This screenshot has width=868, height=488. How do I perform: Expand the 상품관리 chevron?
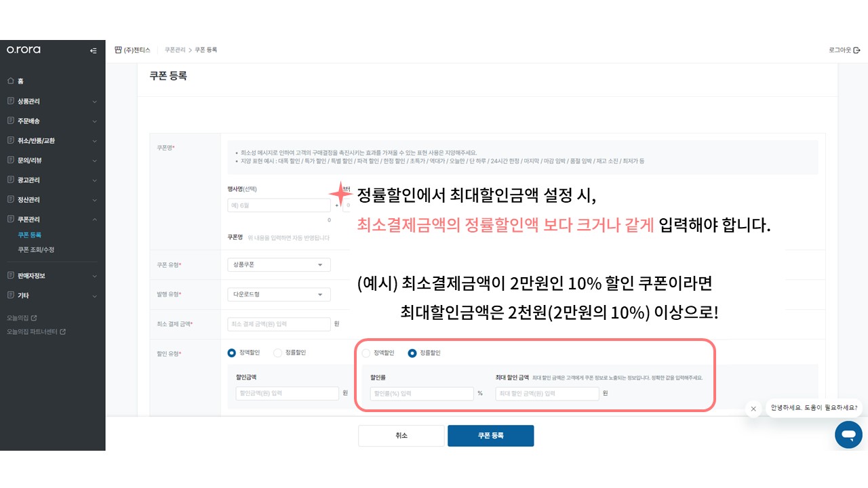coord(94,102)
